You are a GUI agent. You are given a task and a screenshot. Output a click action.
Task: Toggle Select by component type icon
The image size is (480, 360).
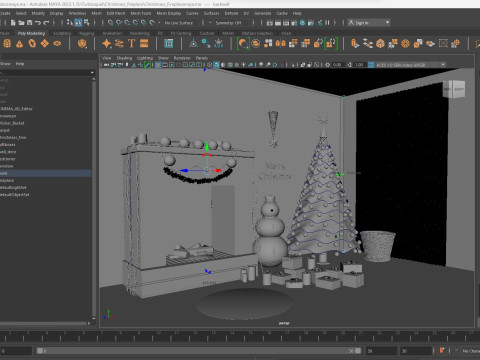coord(87,23)
